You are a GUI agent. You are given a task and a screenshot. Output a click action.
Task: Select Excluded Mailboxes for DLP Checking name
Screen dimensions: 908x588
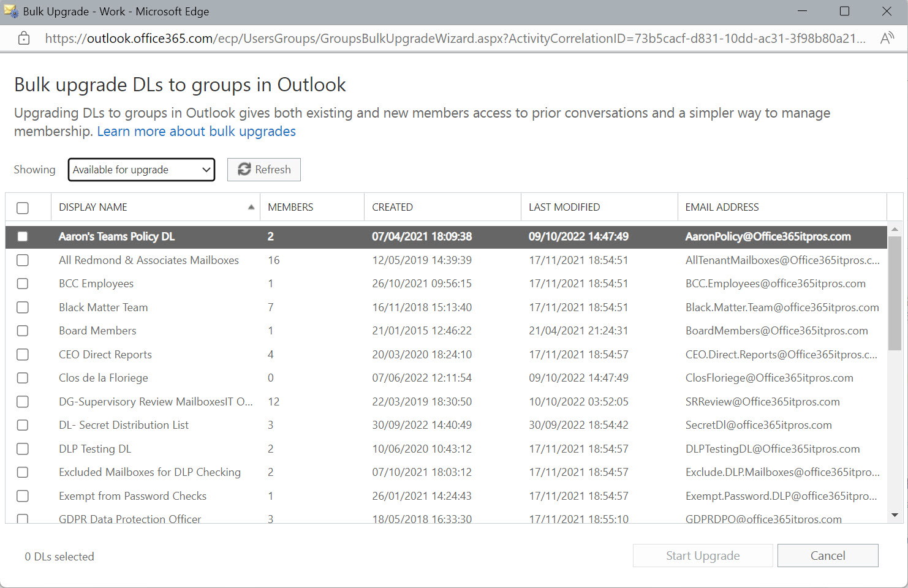149,472
